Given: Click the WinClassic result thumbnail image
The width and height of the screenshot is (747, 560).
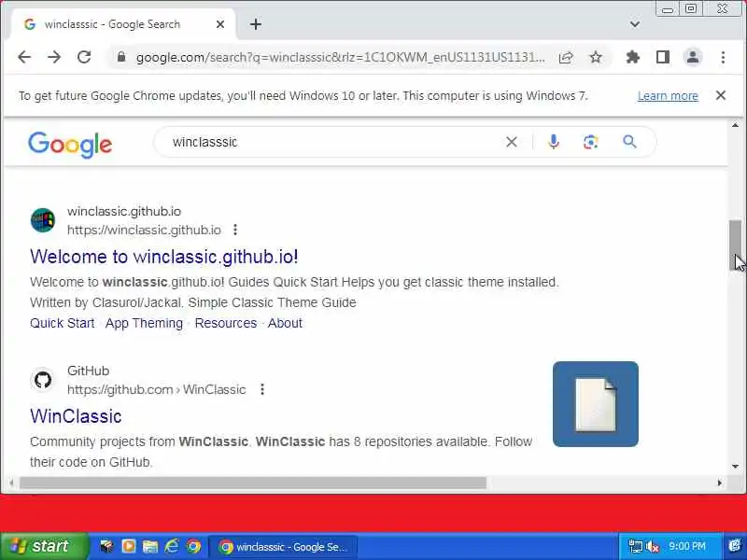Looking at the screenshot, I should [x=596, y=404].
